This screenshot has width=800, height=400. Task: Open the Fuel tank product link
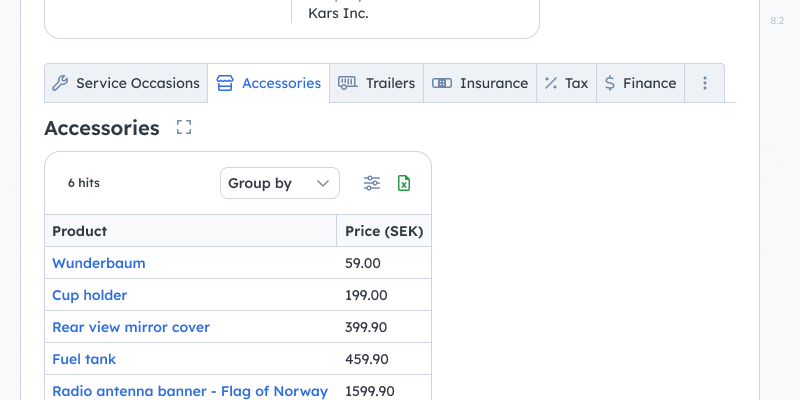pos(84,359)
